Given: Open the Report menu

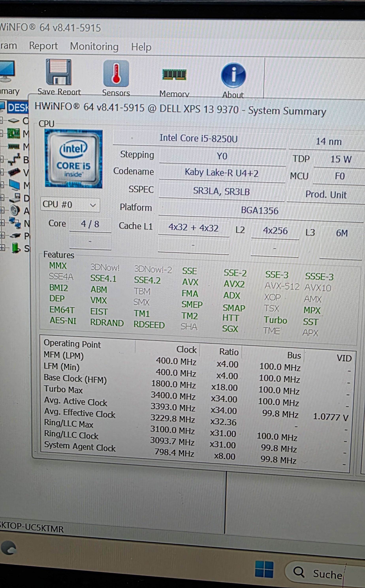Looking at the screenshot, I should 43,46.
